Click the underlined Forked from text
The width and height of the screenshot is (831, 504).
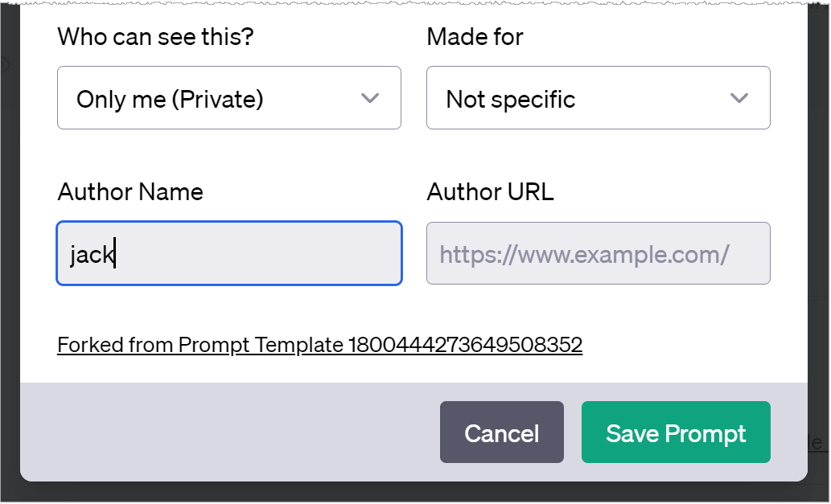coord(319,344)
